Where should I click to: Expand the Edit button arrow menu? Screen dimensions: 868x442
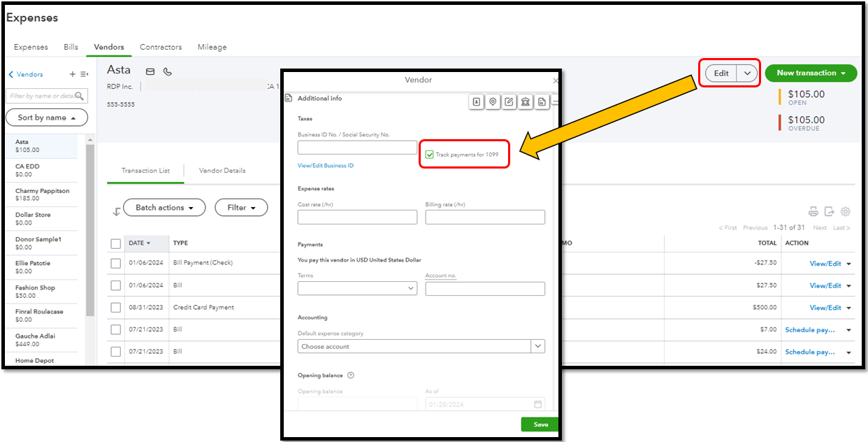747,73
